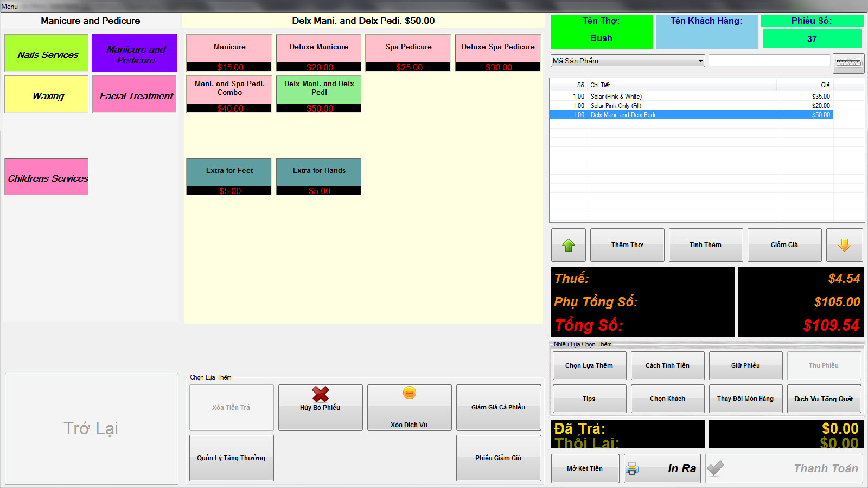Click the green up arrow icon
The image size is (868, 488).
pos(568,245)
